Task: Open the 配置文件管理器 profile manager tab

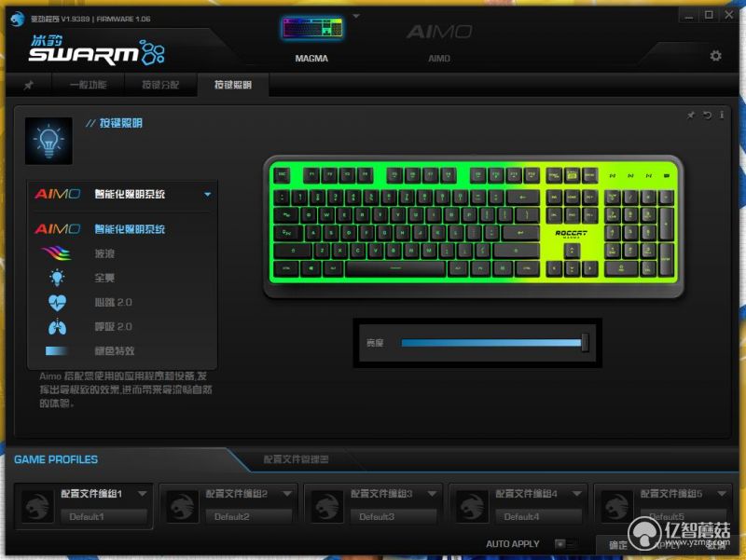Action: click(x=296, y=459)
